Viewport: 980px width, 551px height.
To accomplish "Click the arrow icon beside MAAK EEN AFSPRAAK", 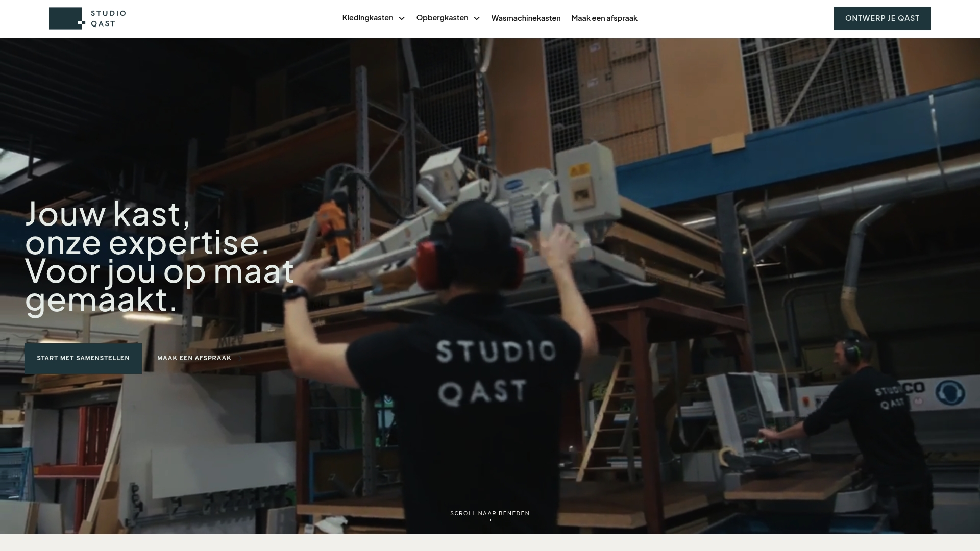I will [239, 358].
